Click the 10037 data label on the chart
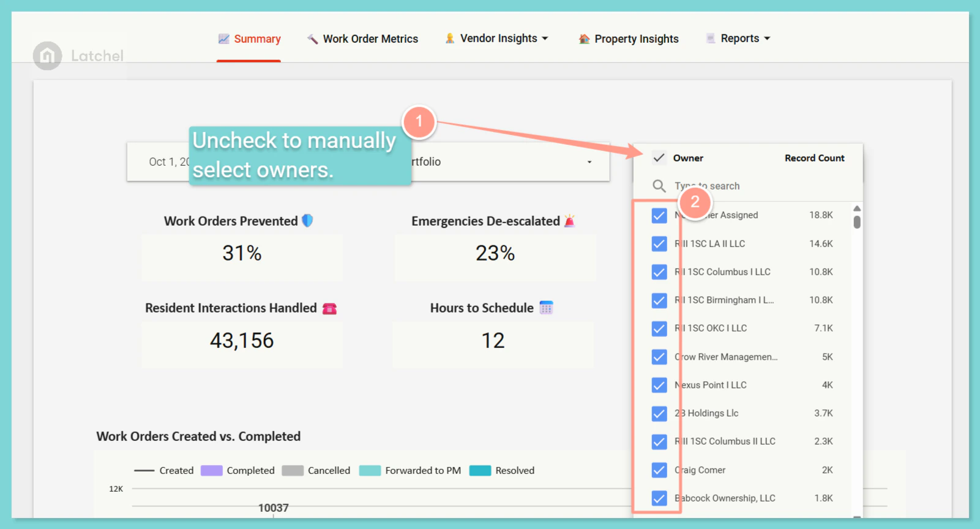The width and height of the screenshot is (980, 529). tap(273, 508)
